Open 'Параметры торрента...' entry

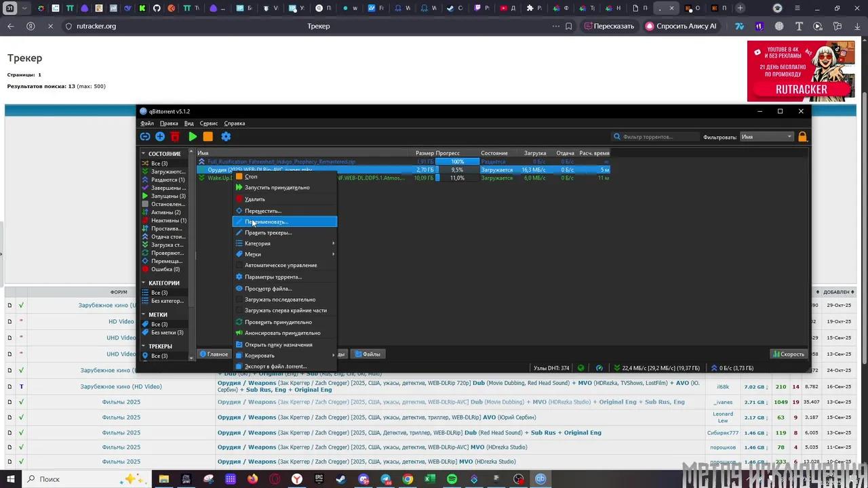pos(285,277)
